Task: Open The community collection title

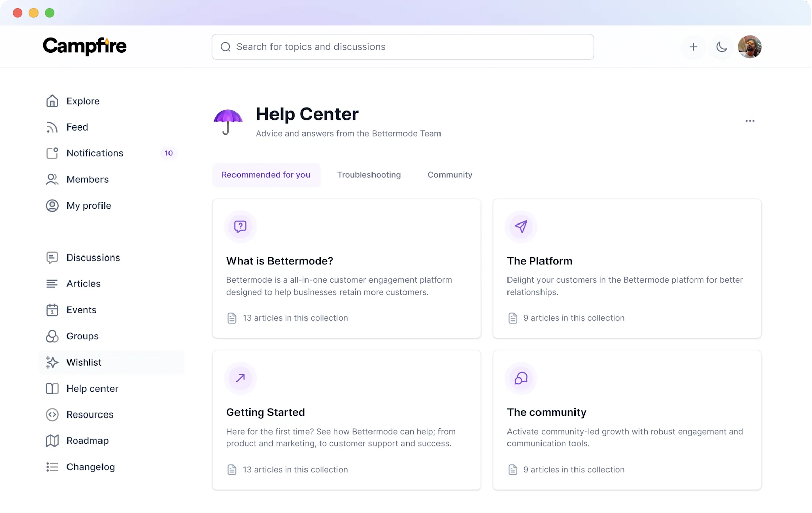Action: point(546,412)
